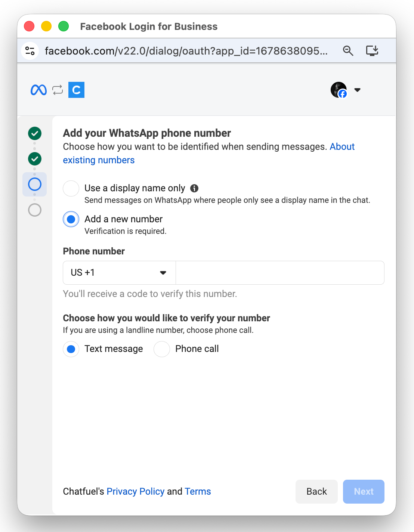Click the Next button
Screen dimensions: 414x532
click(364, 492)
